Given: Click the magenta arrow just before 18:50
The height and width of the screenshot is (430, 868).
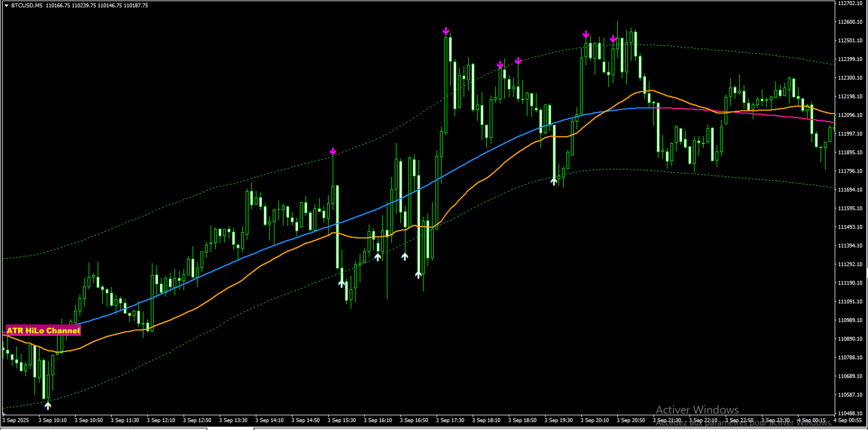Looking at the screenshot, I should [x=500, y=65].
